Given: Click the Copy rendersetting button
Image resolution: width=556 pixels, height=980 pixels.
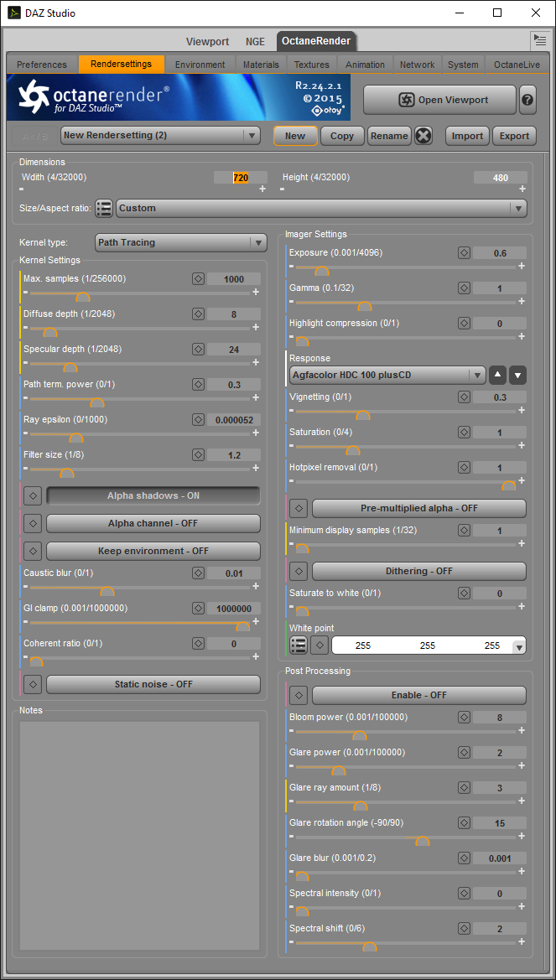Looking at the screenshot, I should 342,136.
